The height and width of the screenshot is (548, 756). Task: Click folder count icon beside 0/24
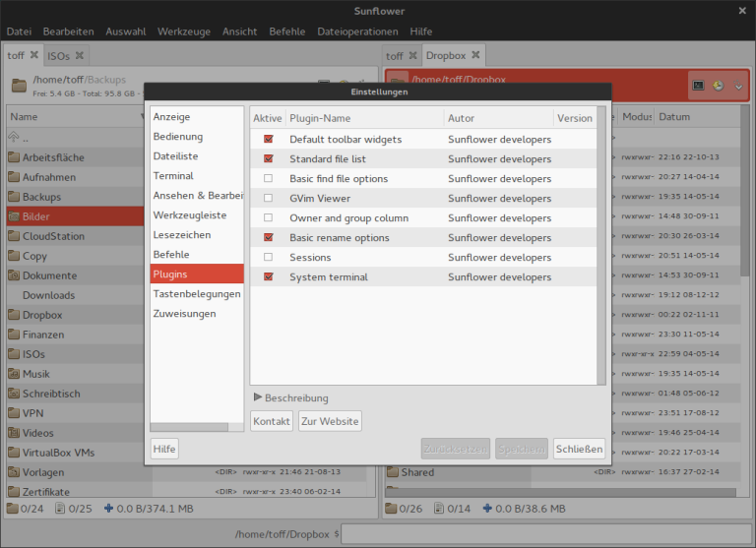point(13,508)
